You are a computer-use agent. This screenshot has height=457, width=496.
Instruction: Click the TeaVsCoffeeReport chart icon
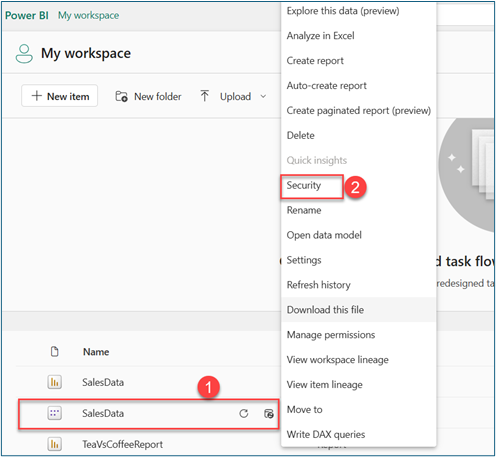click(54, 444)
